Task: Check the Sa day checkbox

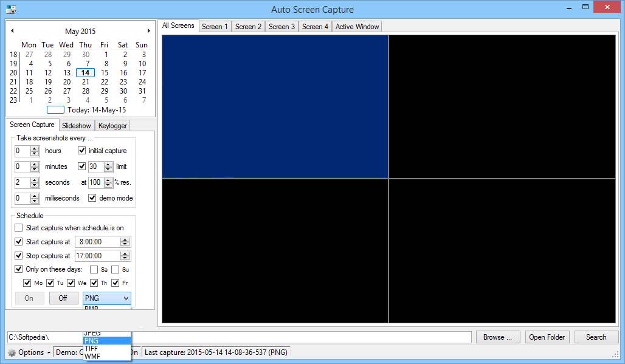Action: pyautogui.click(x=94, y=270)
